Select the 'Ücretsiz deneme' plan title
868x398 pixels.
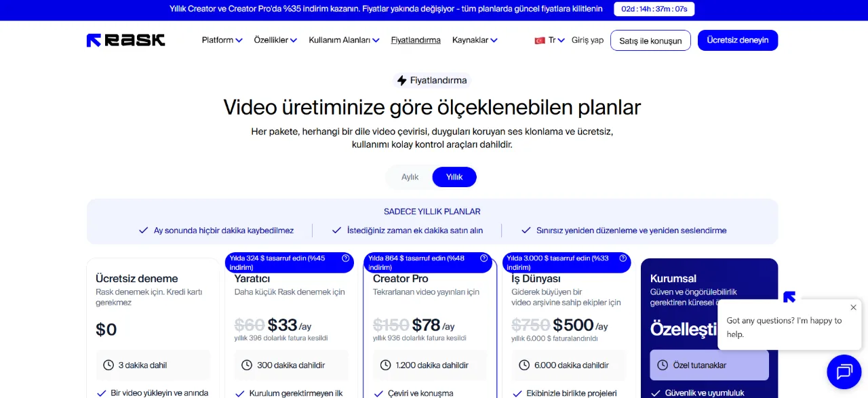(137, 279)
